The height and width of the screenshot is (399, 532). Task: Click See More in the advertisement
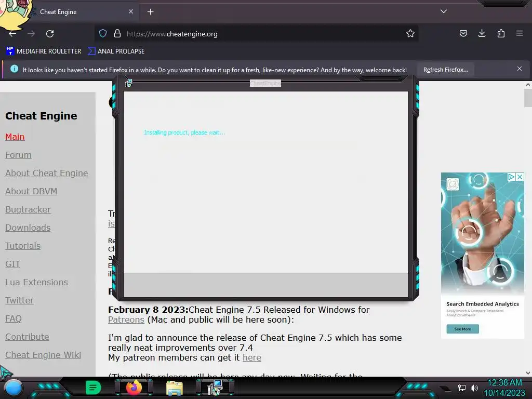462,329
